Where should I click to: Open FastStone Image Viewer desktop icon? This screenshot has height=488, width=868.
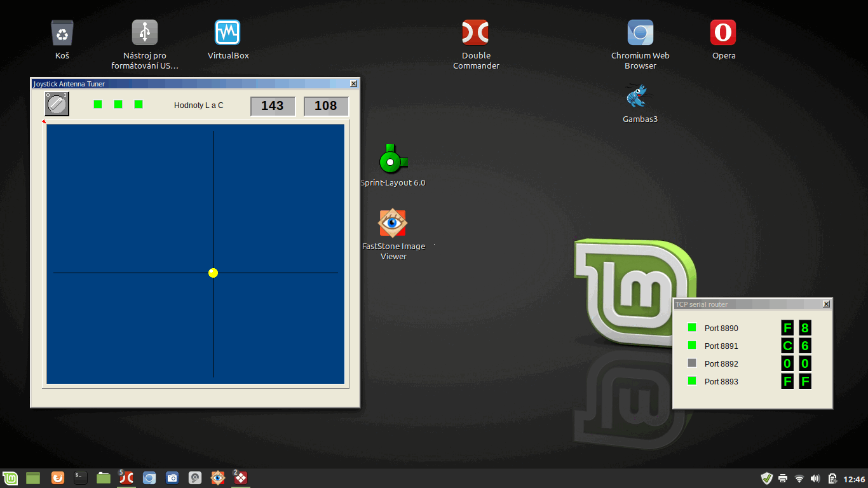click(393, 224)
